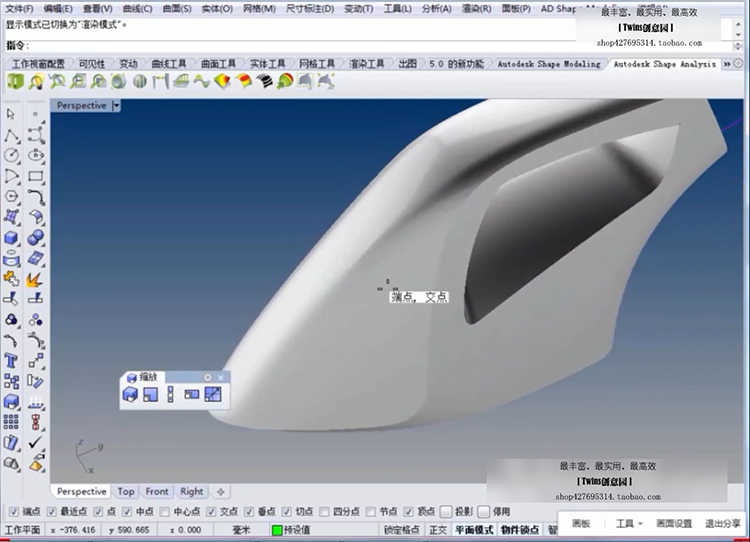Open the Perspective viewport dropdown arrow
750x542 pixels.
(x=116, y=106)
